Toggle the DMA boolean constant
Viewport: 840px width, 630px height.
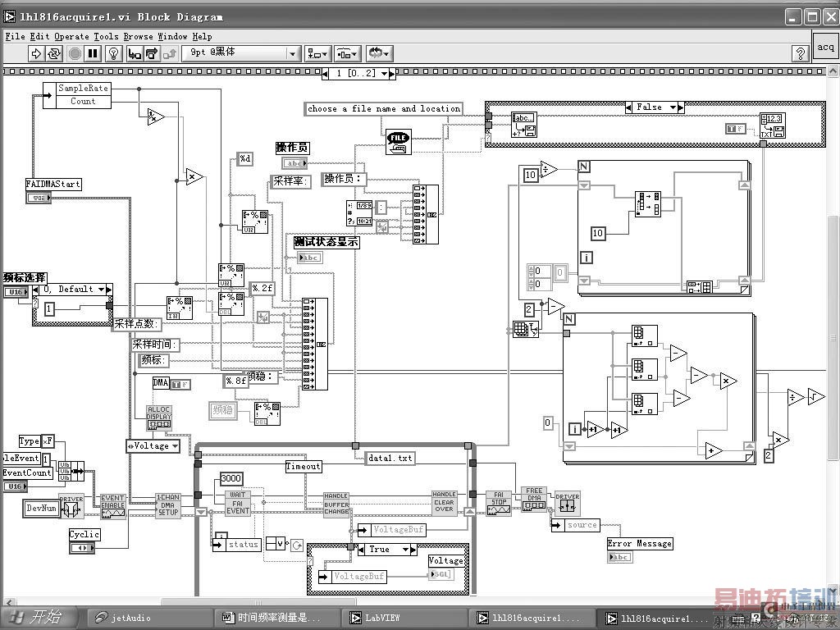tap(180, 384)
